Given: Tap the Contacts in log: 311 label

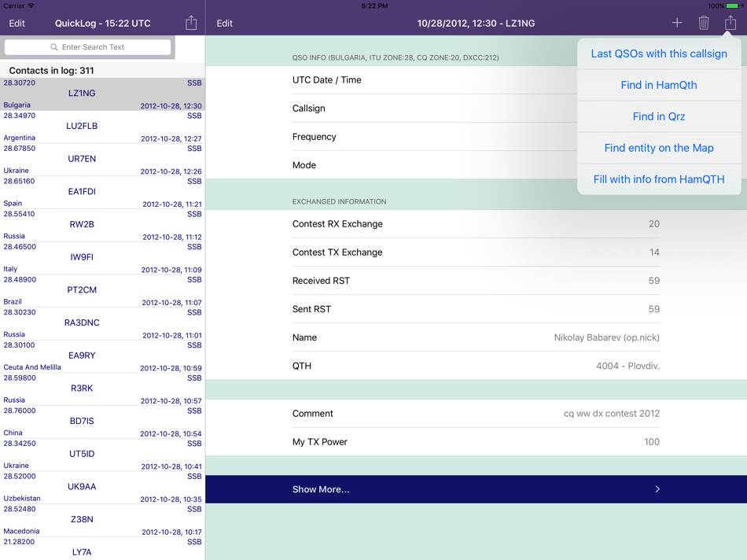Looking at the screenshot, I should pyautogui.click(x=51, y=71).
